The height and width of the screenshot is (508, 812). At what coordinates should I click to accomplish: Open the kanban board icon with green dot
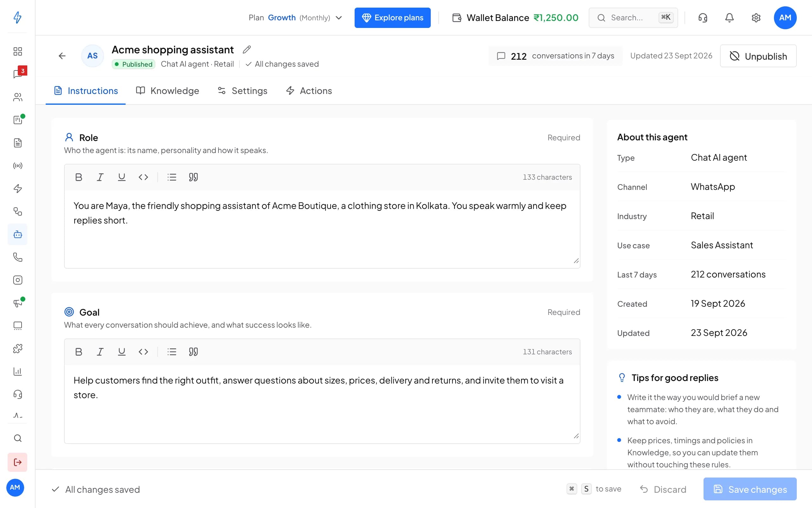18,119
